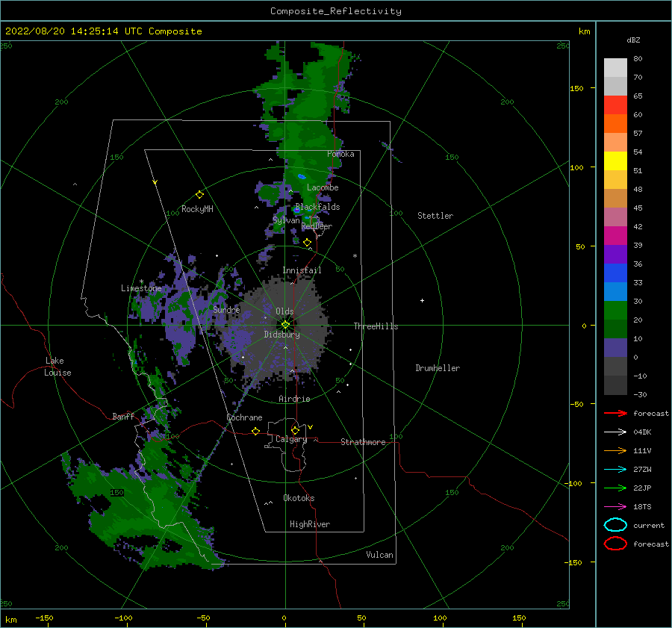Pick the bright green swatch in the dBZ scale
672x628 pixels.
[x=615, y=310]
